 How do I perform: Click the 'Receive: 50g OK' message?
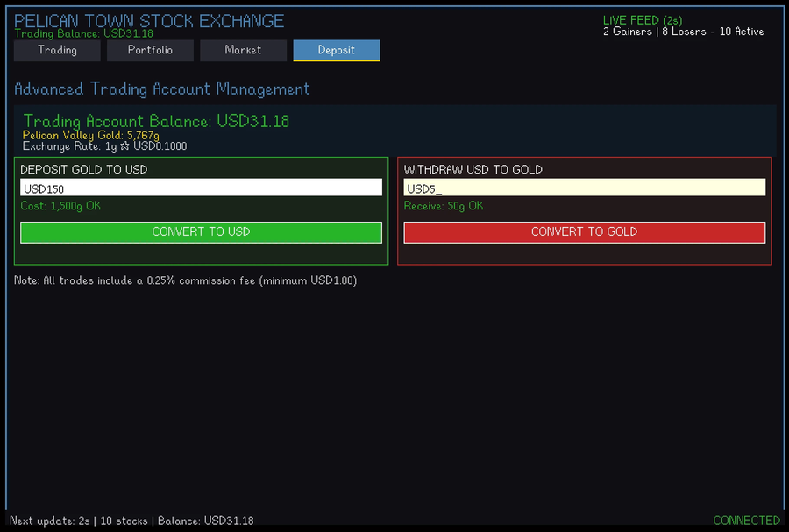444,206
